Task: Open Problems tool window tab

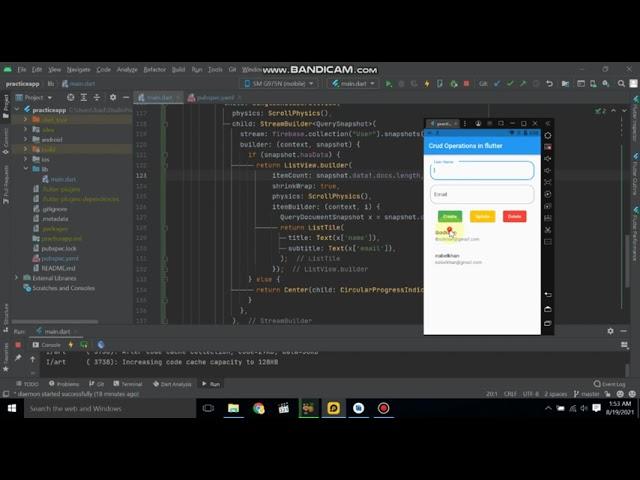Action: click(x=64, y=384)
